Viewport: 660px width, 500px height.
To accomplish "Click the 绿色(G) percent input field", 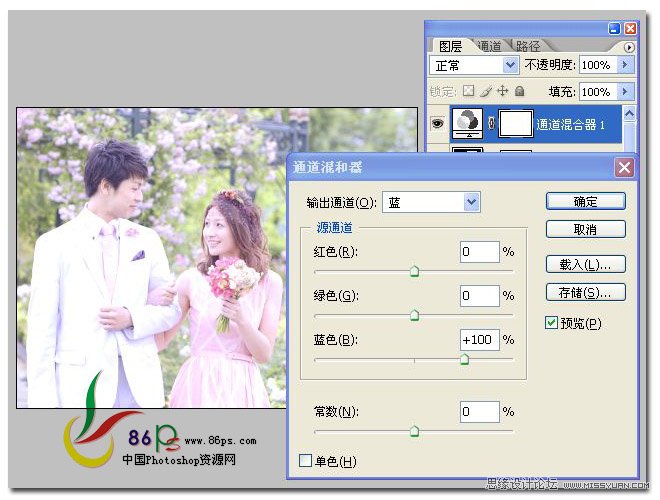I will coord(479,296).
